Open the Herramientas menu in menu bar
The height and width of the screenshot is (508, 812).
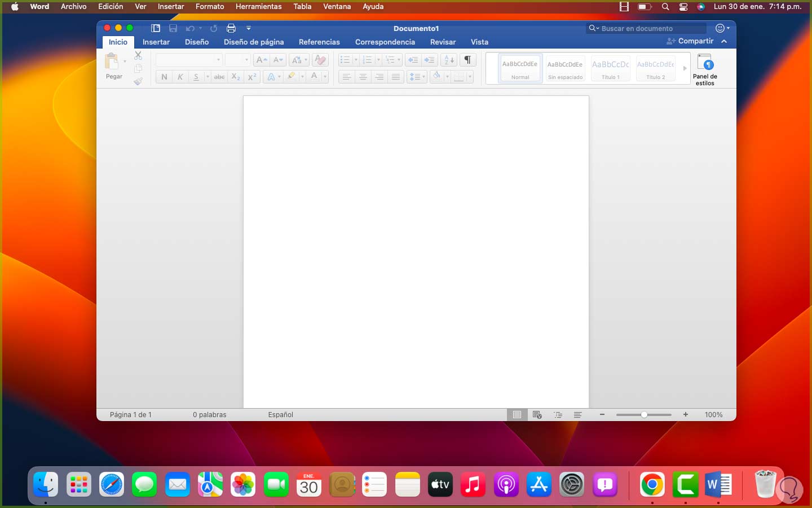coord(258,7)
